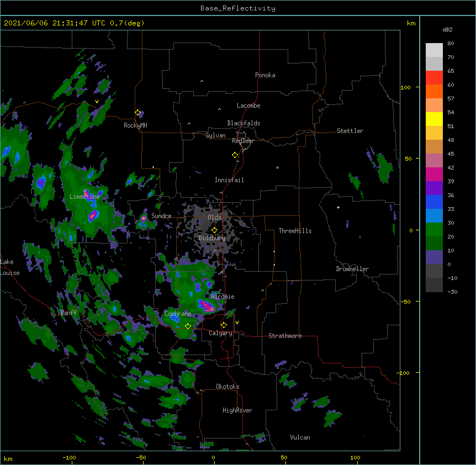The height and width of the screenshot is (465, 476).
Task: Click the magenta storm core south of Limestone
Action: click(93, 215)
